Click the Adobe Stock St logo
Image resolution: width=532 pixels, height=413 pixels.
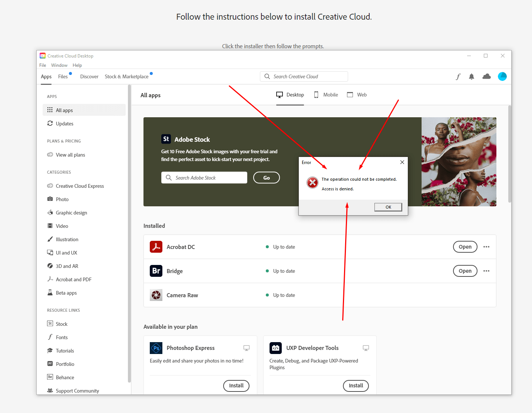(x=166, y=139)
